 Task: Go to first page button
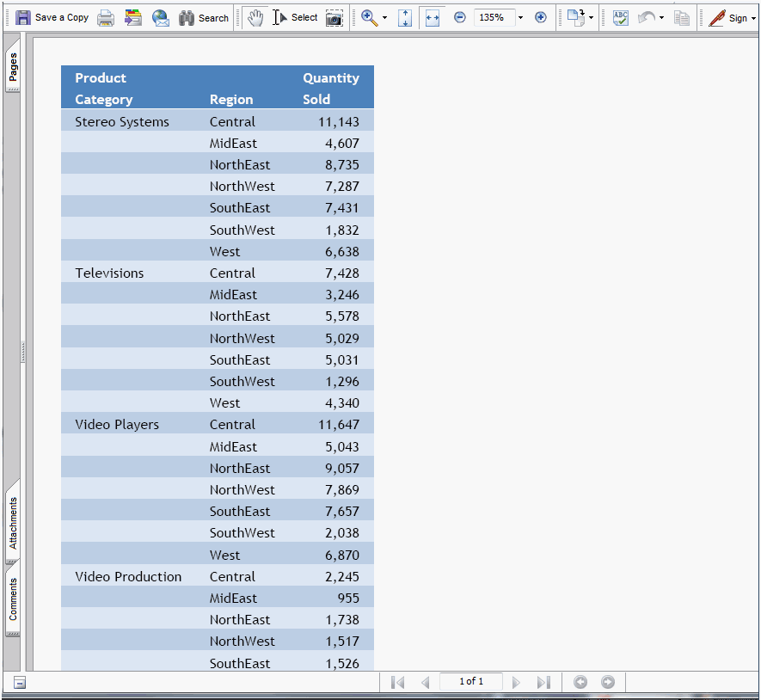tap(397, 682)
